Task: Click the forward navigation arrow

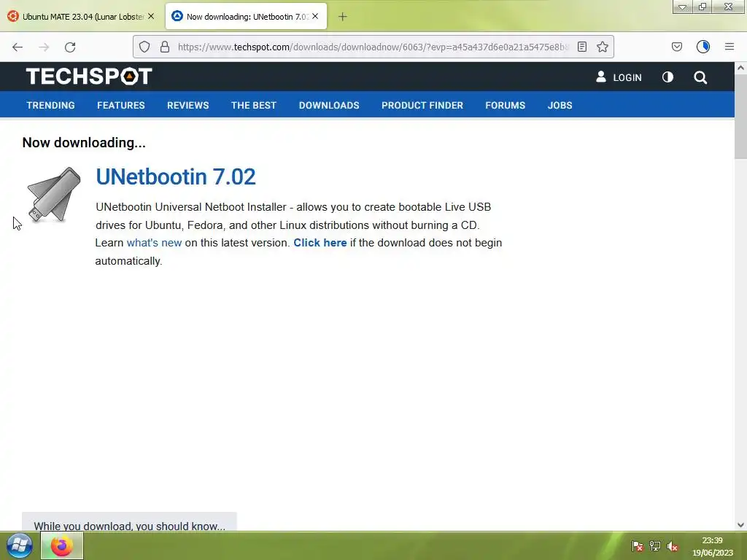Action: pyautogui.click(x=44, y=47)
